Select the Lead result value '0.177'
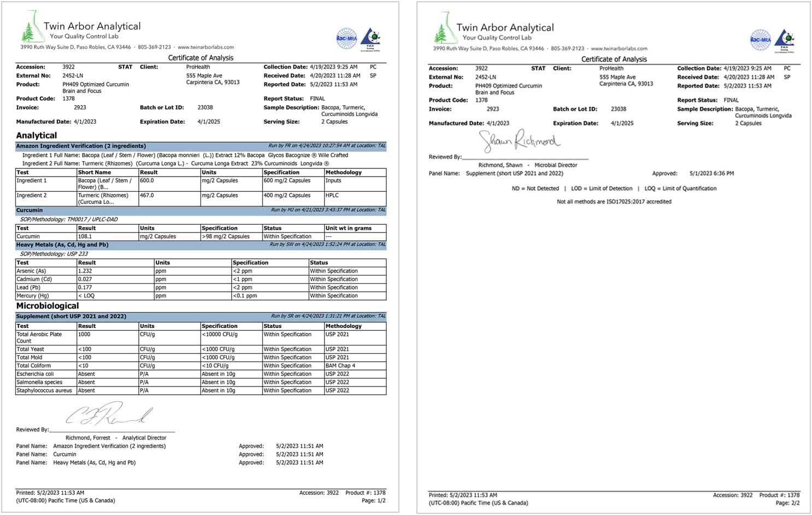The image size is (812, 515). [85, 288]
